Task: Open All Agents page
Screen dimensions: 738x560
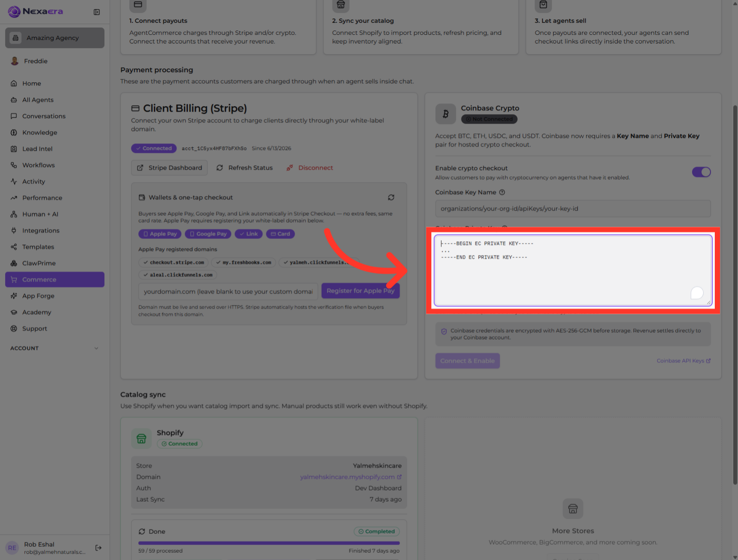Action: 55,100
